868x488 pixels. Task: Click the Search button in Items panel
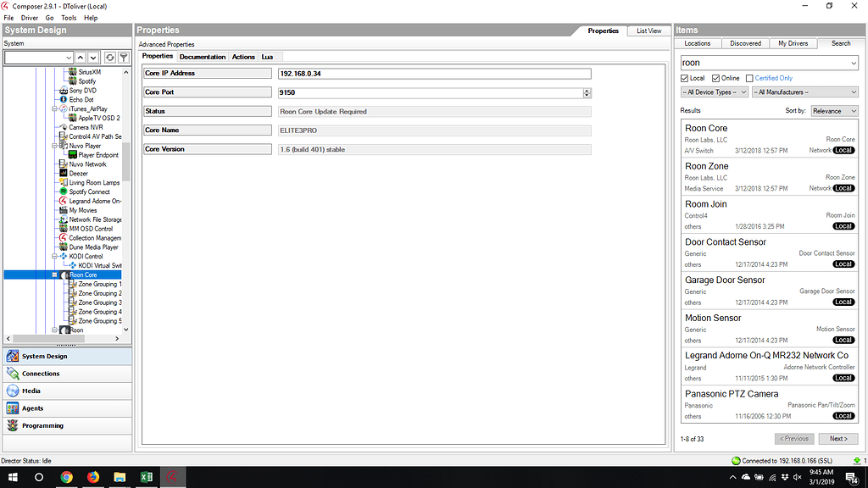coord(840,43)
